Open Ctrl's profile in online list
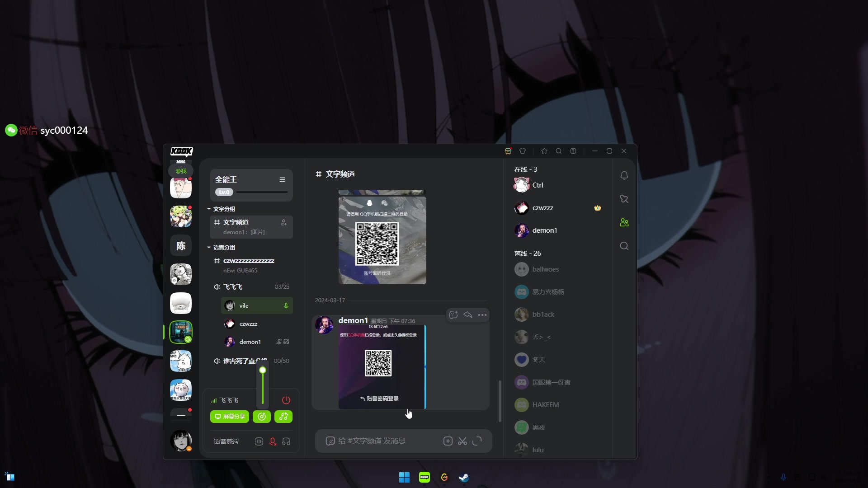 click(x=558, y=185)
